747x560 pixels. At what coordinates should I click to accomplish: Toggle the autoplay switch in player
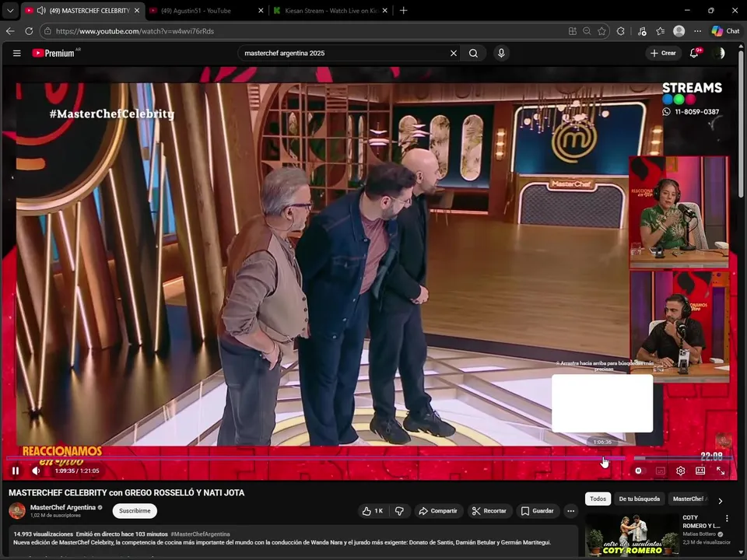pos(638,471)
